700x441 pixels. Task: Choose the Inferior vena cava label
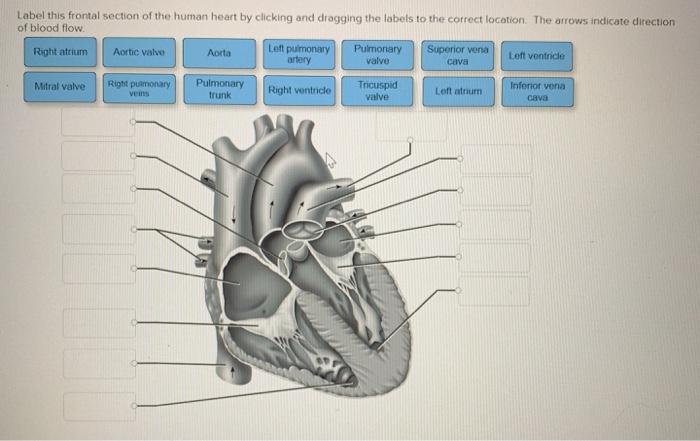point(538,92)
